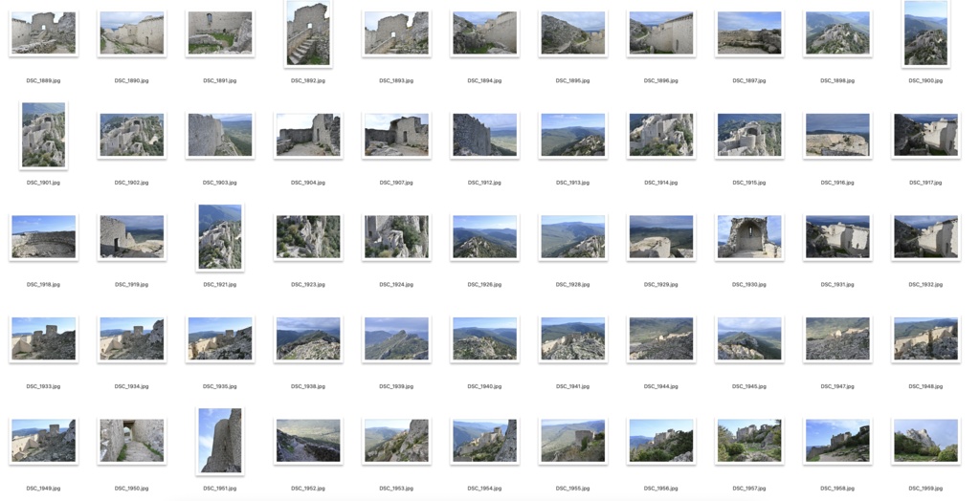Choose the DSC_1931.jpg thumbnail
980x501 pixels.
(x=836, y=237)
